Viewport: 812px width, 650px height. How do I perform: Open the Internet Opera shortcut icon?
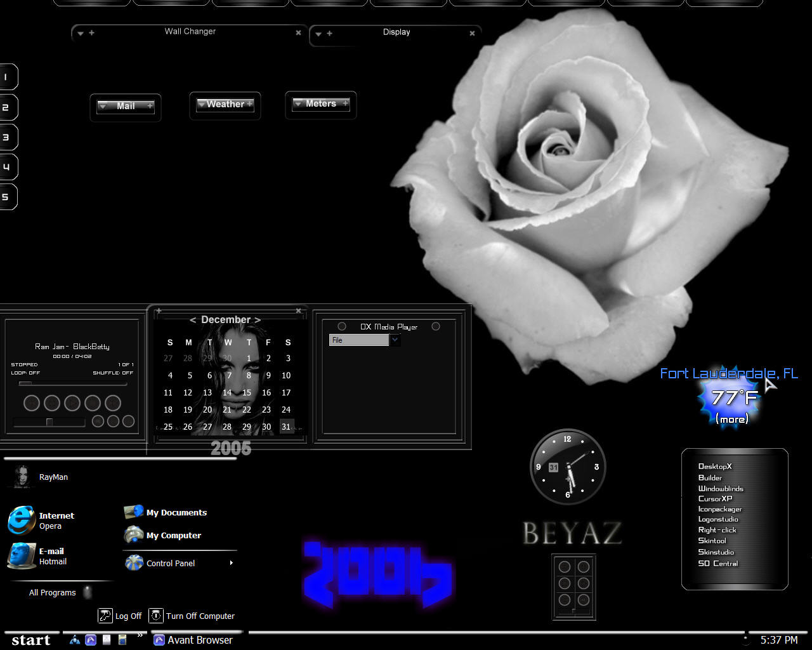pyautogui.click(x=21, y=520)
